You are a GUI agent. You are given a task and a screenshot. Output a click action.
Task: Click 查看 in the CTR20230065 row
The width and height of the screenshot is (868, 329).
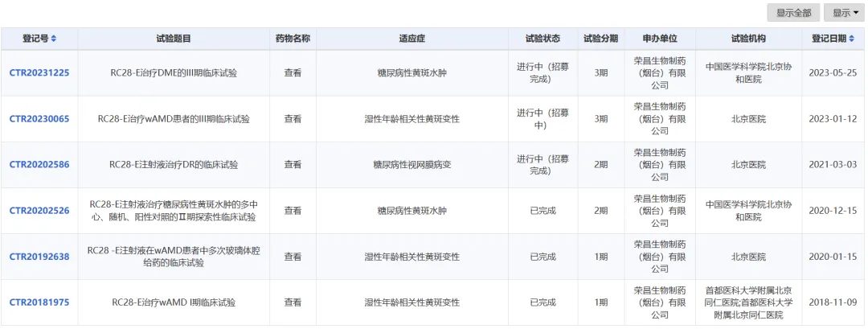click(293, 119)
